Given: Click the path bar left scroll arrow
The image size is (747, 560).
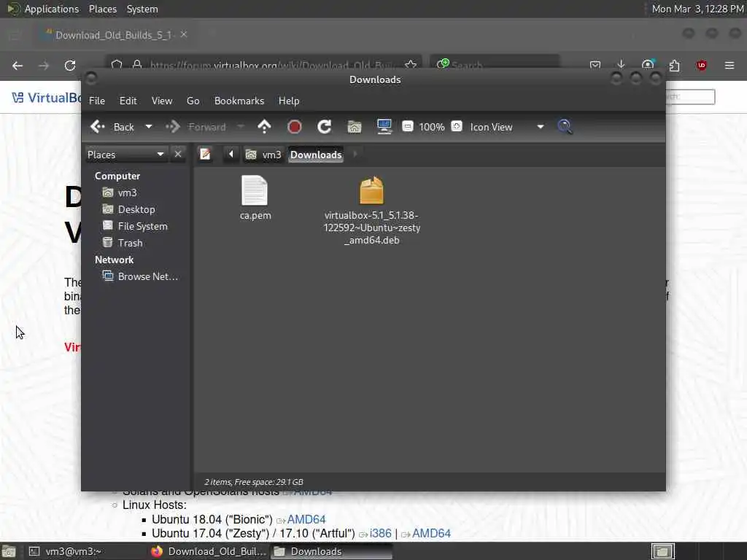Looking at the screenshot, I should (x=231, y=155).
